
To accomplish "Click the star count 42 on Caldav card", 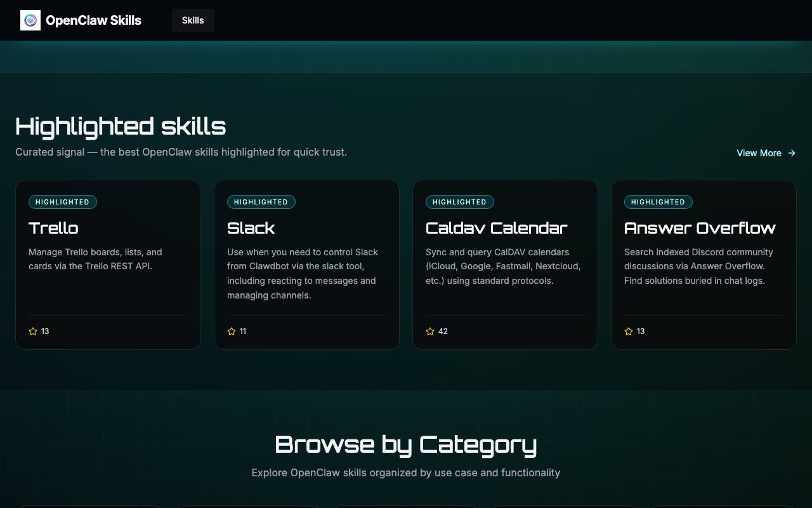I will pos(443,331).
